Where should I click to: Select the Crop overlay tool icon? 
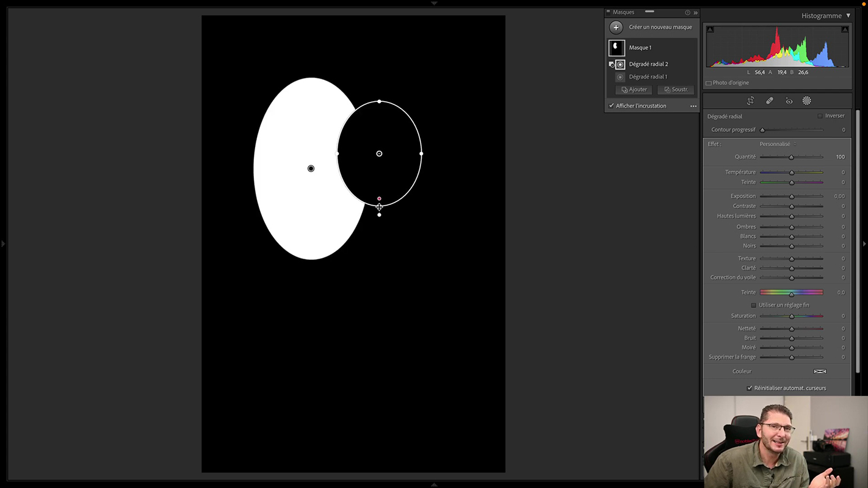[x=750, y=101]
